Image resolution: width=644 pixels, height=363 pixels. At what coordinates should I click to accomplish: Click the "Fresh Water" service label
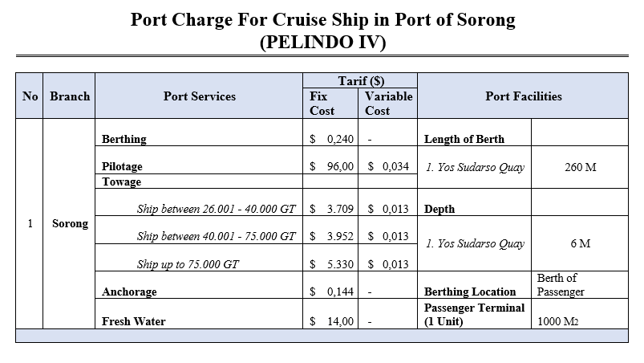coord(133,321)
